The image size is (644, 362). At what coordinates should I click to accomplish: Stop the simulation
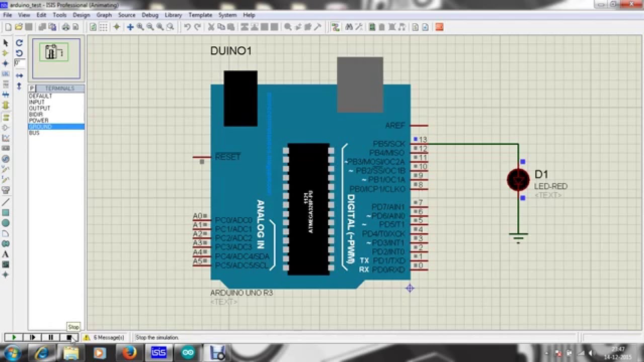[69, 337]
